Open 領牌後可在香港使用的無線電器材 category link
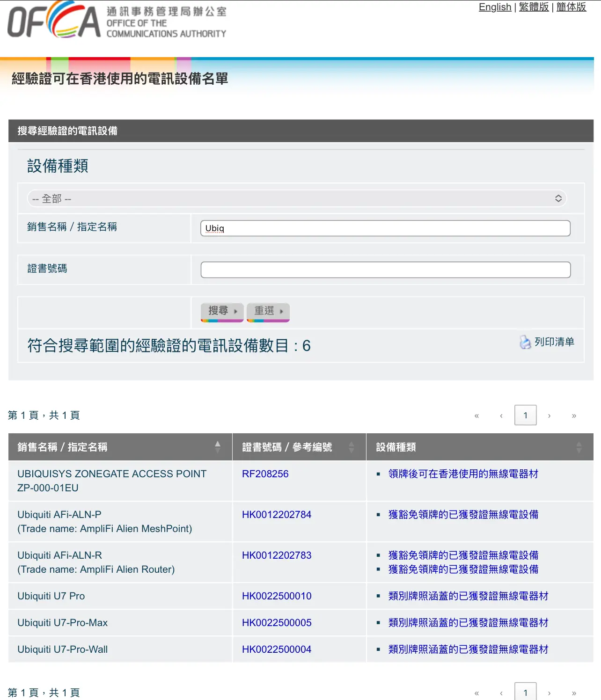Image resolution: width=601 pixels, height=700 pixels. click(463, 474)
